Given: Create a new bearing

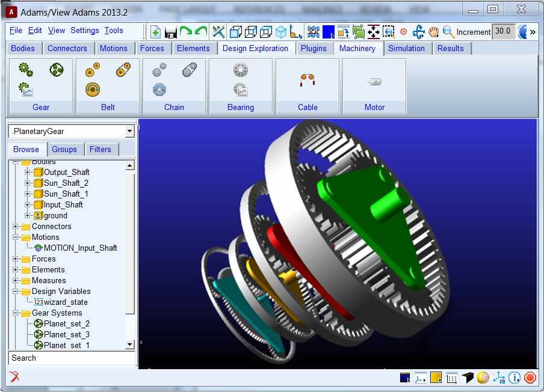Looking at the screenshot, I should pyautogui.click(x=240, y=70).
